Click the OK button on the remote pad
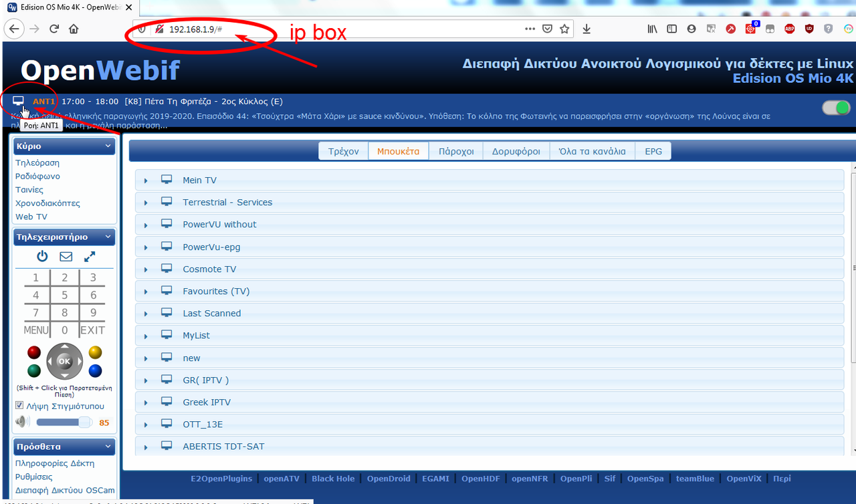 tap(64, 361)
